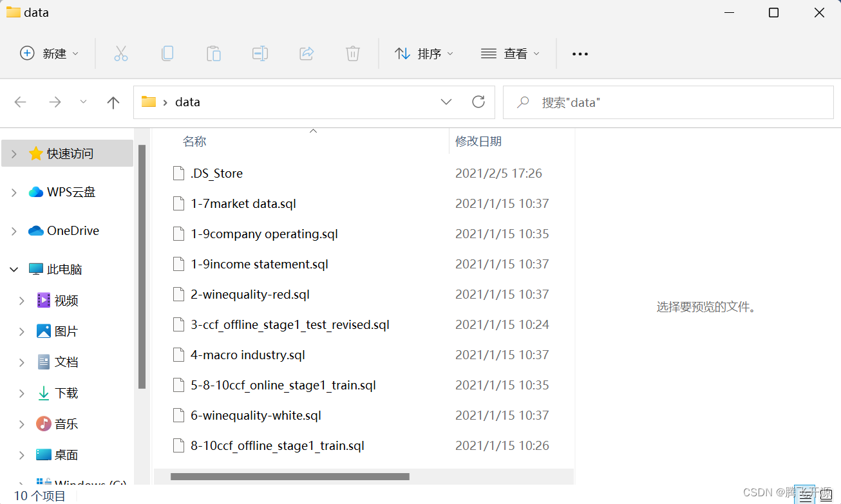Click file icon of 2-winequality-red.sql
Viewport: 841px width, 504px height.
179,294
